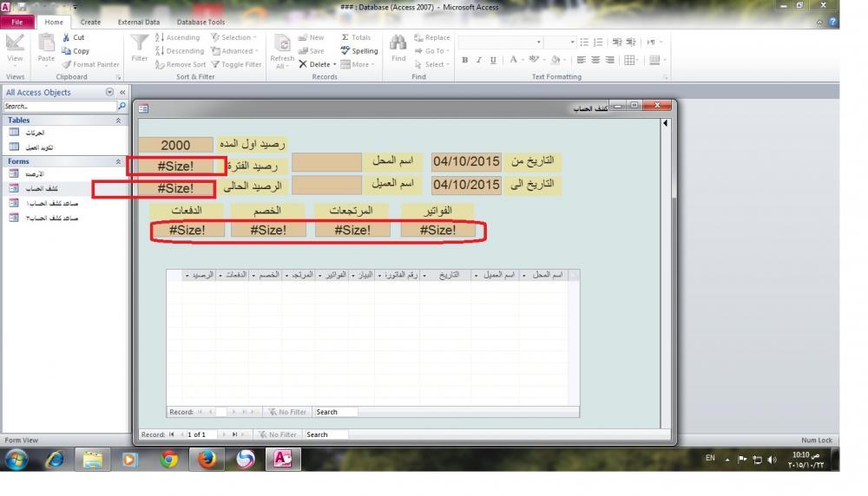Viewport: 868px width, 496px height.
Task: Click the Replace command
Action: point(431,37)
